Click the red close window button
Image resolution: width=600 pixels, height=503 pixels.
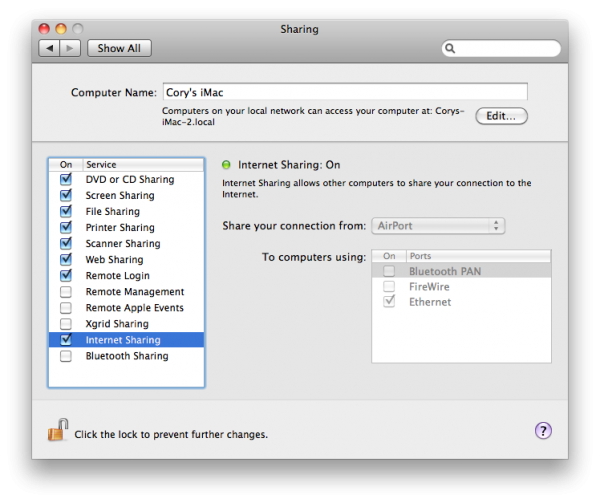[43, 29]
